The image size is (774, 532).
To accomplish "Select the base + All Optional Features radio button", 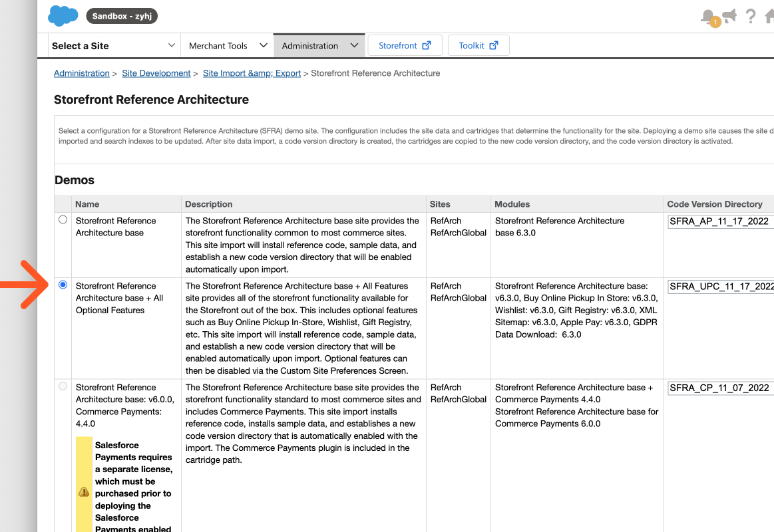I will [x=63, y=285].
